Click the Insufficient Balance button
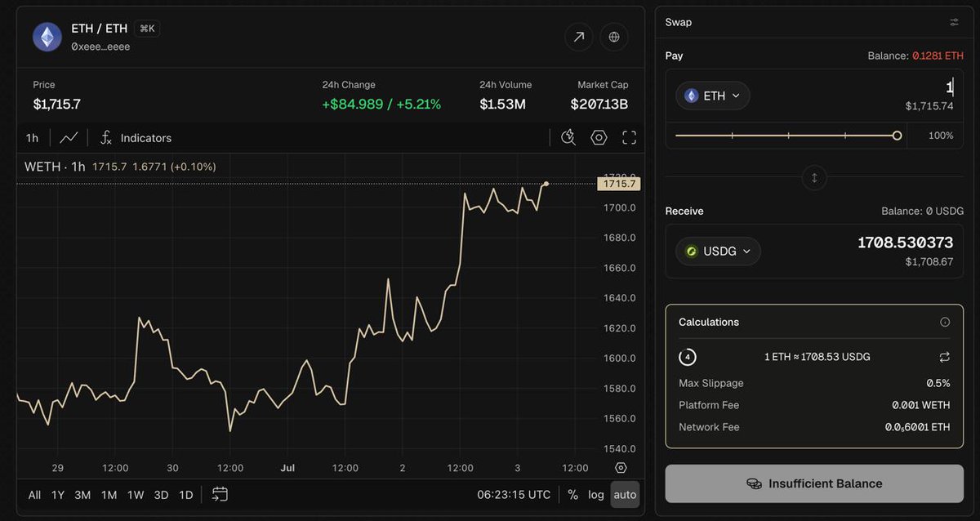The height and width of the screenshot is (521, 980). pos(814,483)
